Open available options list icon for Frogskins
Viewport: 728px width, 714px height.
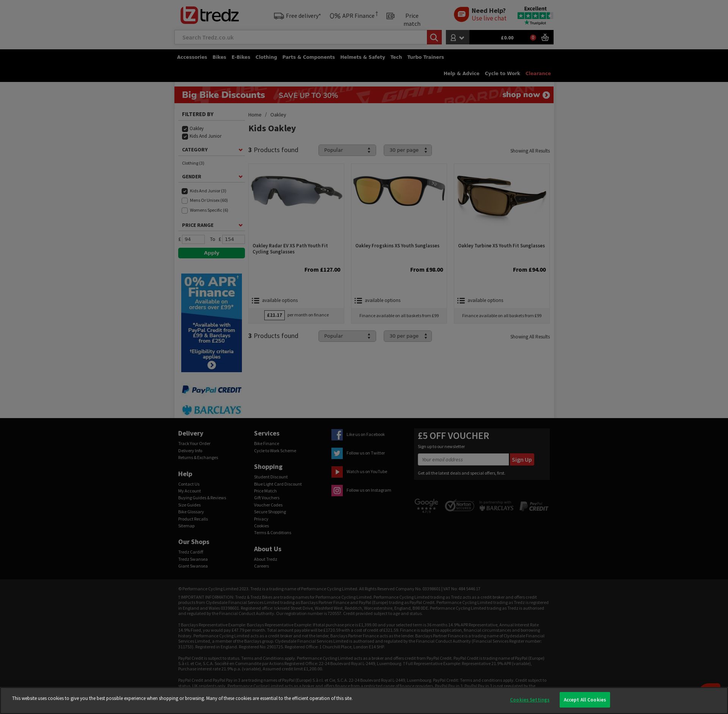click(x=358, y=301)
